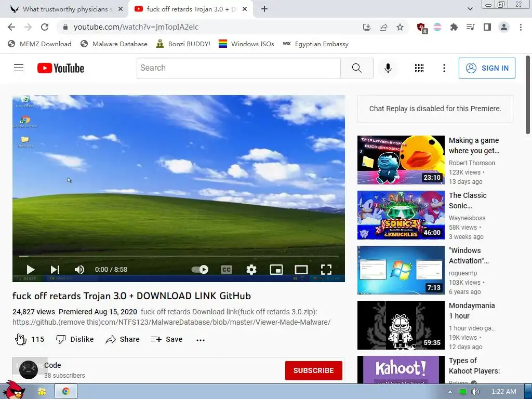Open more actions ellipsis under video
This screenshot has height=399, width=532.
coord(201,340)
